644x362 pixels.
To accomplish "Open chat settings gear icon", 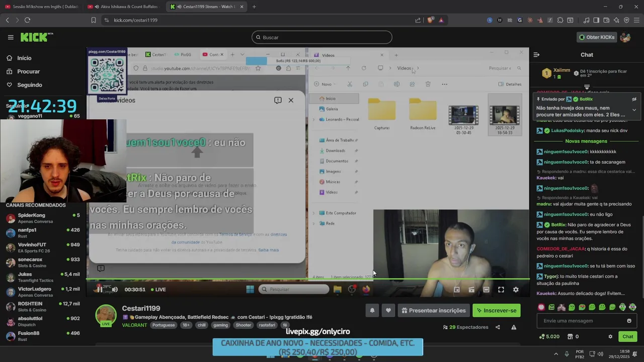I will coord(610,337).
